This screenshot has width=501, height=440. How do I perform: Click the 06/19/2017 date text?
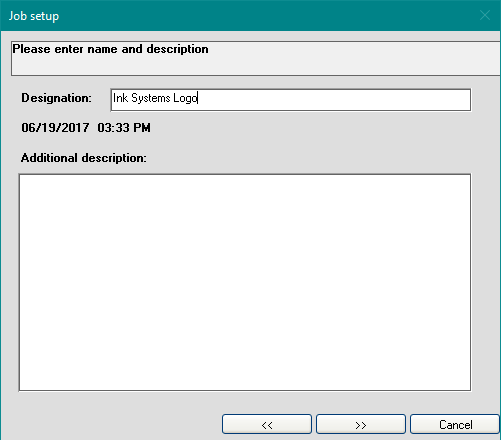[55, 128]
